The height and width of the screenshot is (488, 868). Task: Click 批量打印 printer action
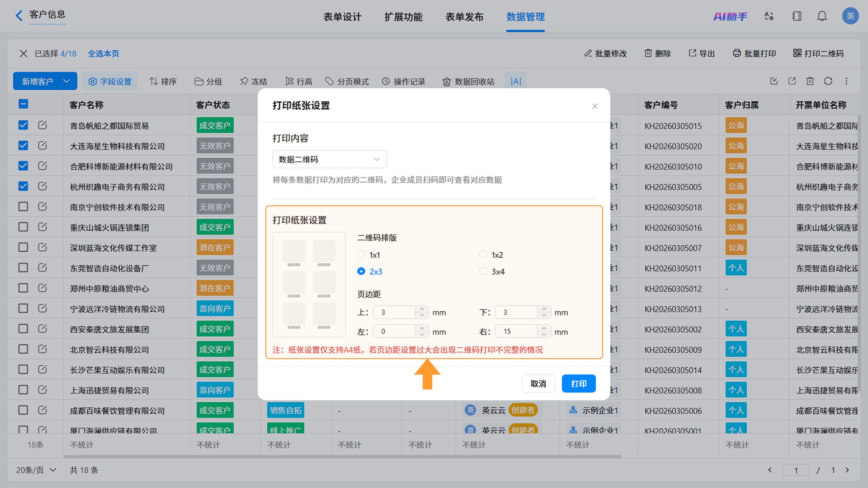[754, 54]
